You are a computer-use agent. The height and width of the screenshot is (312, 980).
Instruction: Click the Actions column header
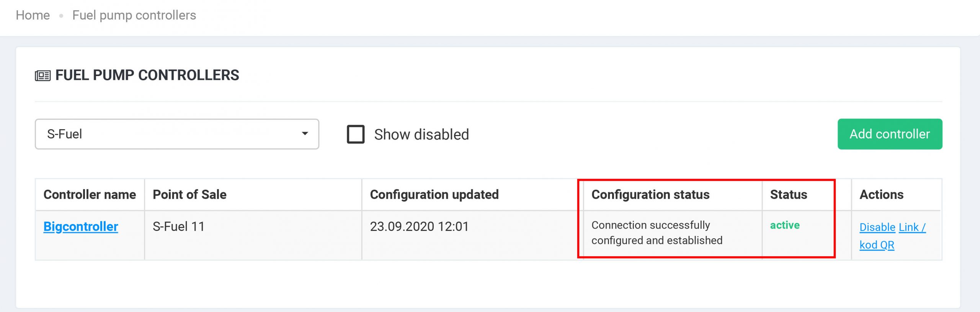pos(881,195)
